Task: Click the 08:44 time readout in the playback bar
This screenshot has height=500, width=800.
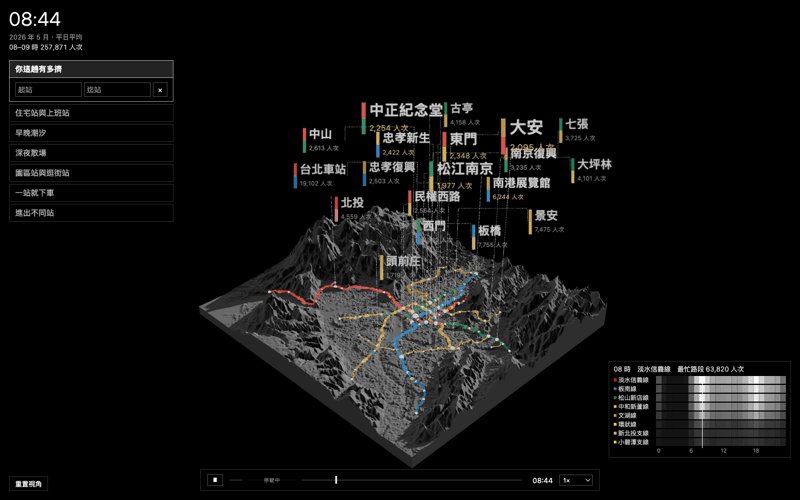Action: (542, 480)
